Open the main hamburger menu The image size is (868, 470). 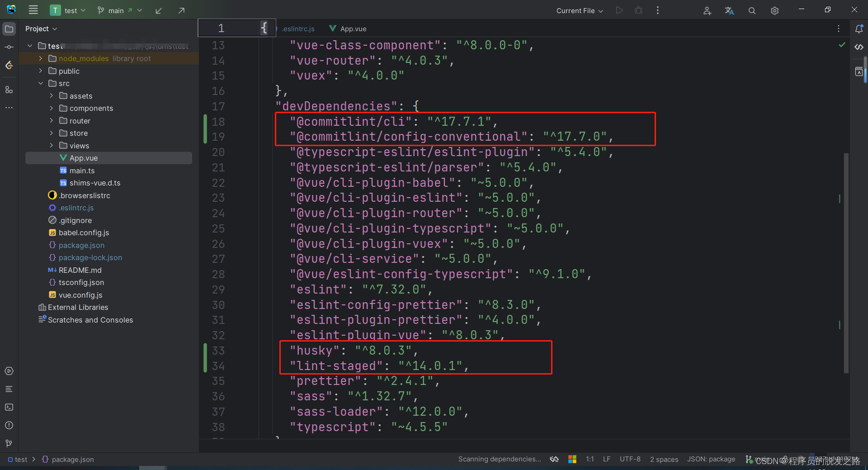click(x=33, y=10)
